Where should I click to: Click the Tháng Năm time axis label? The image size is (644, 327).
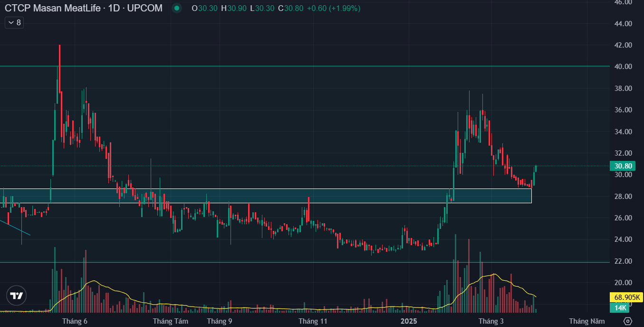587,321
